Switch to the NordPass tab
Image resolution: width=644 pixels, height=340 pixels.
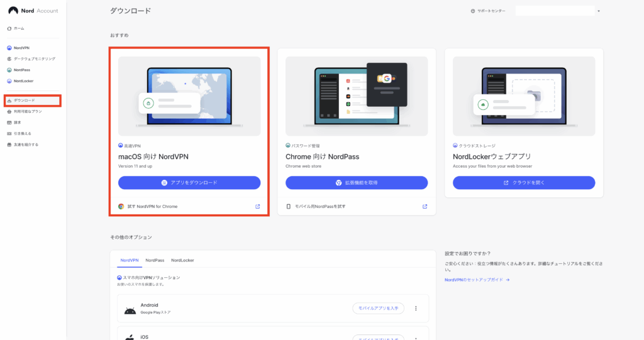click(155, 260)
